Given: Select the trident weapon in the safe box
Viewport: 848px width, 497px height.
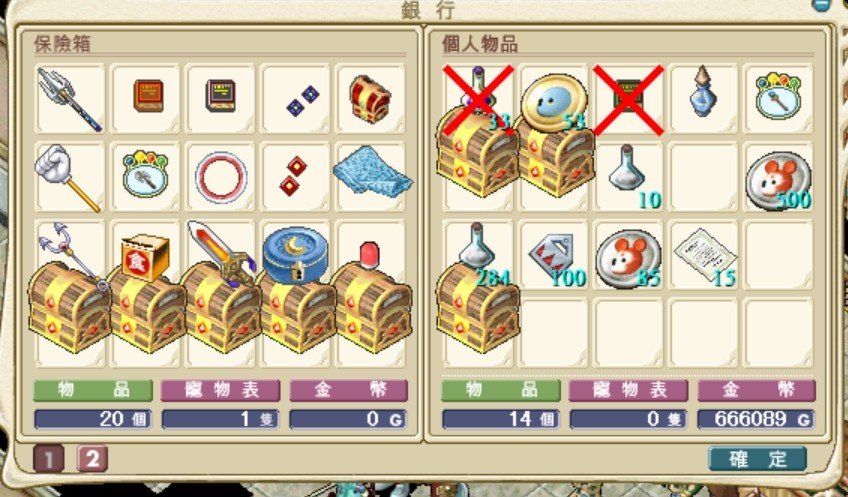Looking at the screenshot, I should (x=69, y=98).
